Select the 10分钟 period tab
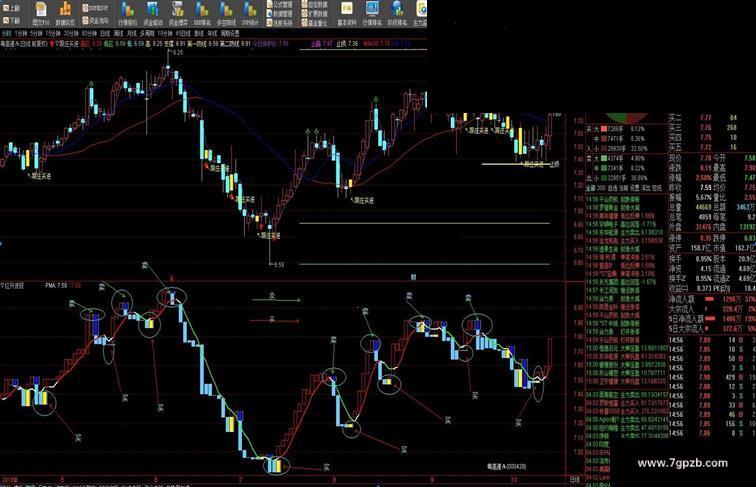Image resolution: width=756 pixels, height=487 pixels. 164,34
